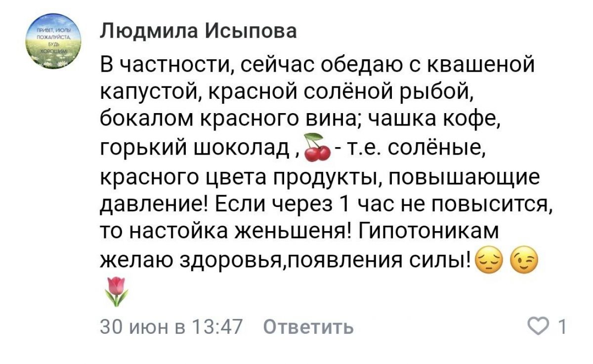Click the winking face emoji
The height and width of the screenshot is (364, 593).
coord(523,259)
